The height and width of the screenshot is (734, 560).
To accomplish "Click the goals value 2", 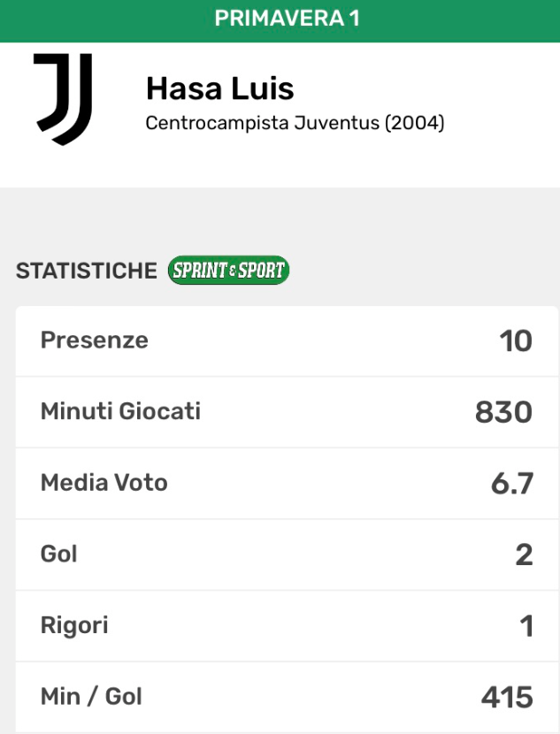I will [524, 554].
